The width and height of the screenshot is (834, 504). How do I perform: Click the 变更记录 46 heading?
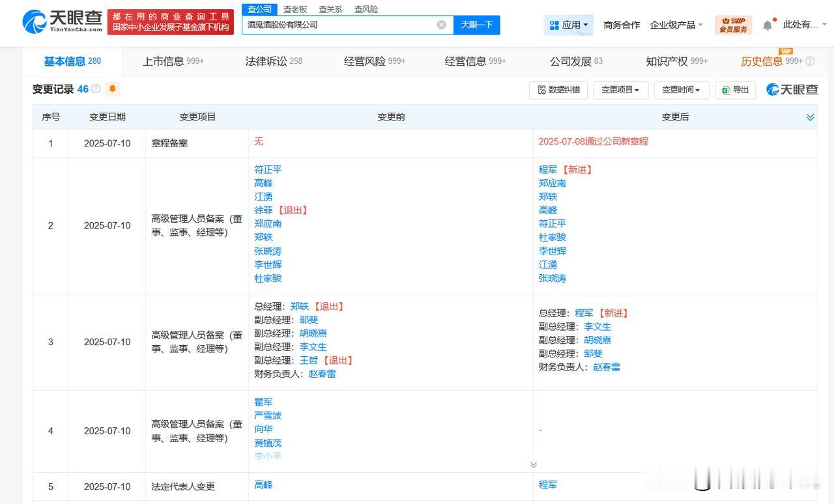coord(60,89)
